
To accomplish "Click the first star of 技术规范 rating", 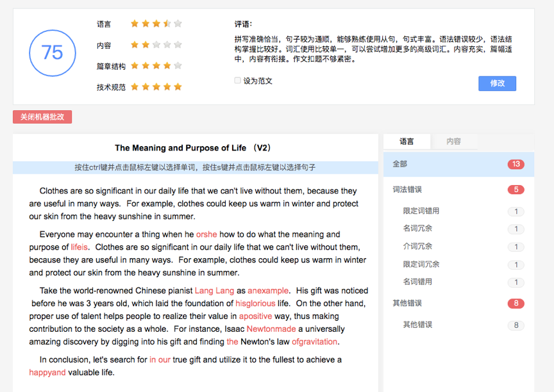I will click(135, 86).
